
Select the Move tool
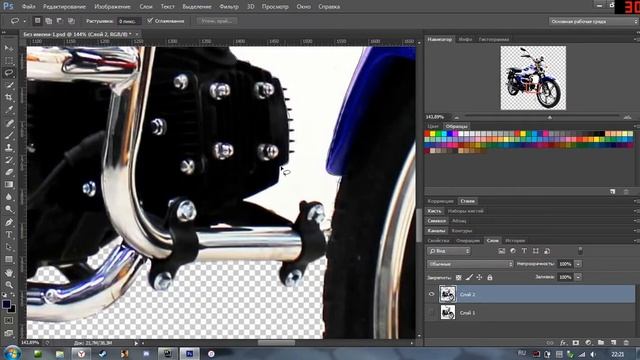point(9,48)
